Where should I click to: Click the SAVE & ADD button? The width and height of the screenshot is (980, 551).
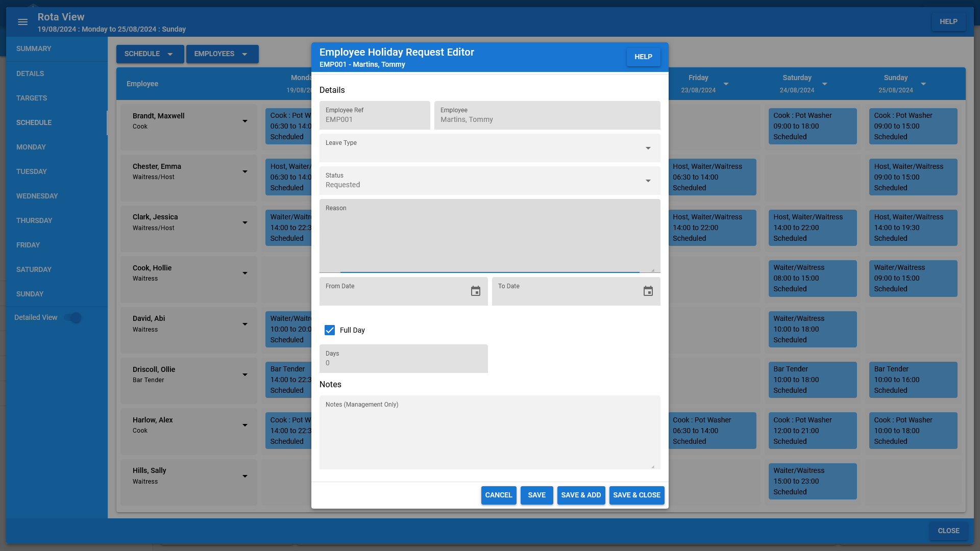pyautogui.click(x=581, y=495)
